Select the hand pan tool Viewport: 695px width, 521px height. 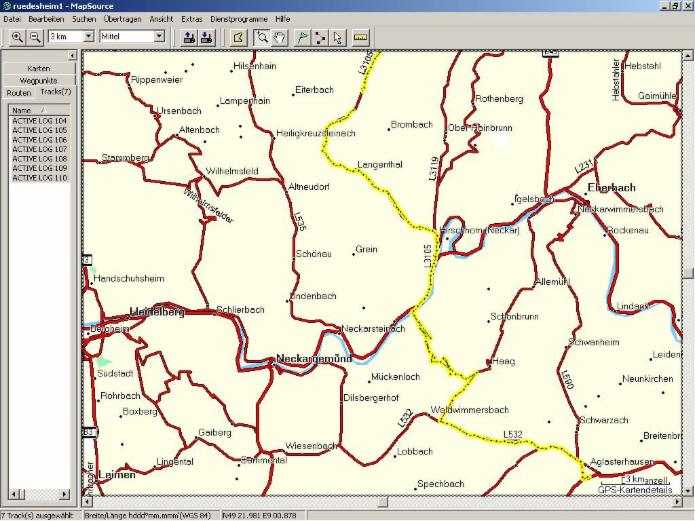280,37
